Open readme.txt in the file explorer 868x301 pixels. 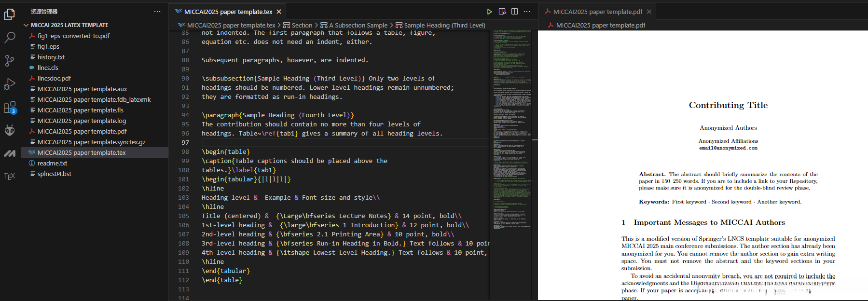[x=52, y=164]
